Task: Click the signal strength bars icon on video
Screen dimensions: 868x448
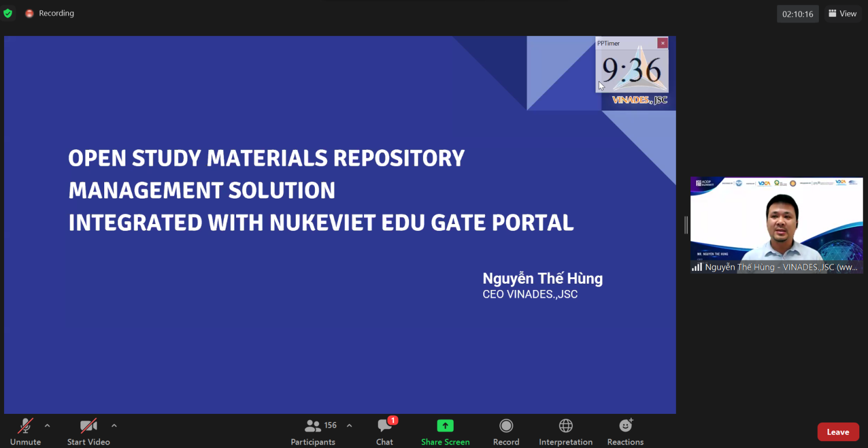Action: [697, 267]
